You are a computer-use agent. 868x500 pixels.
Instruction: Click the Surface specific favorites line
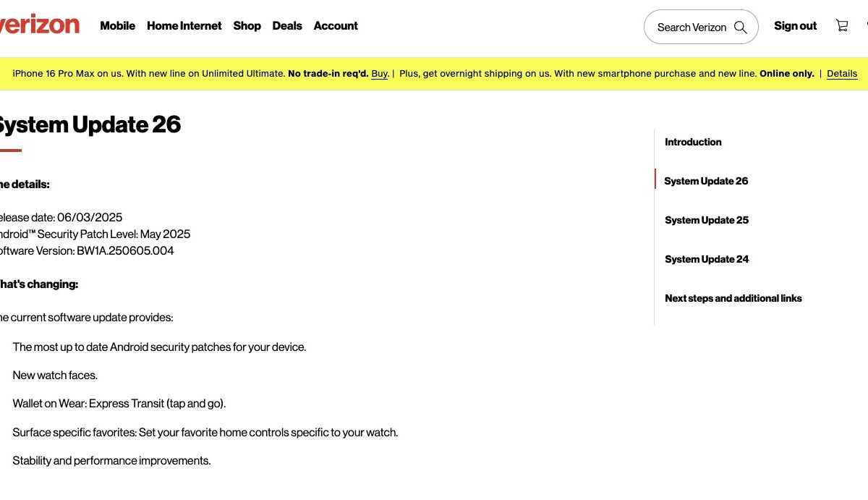tap(205, 432)
